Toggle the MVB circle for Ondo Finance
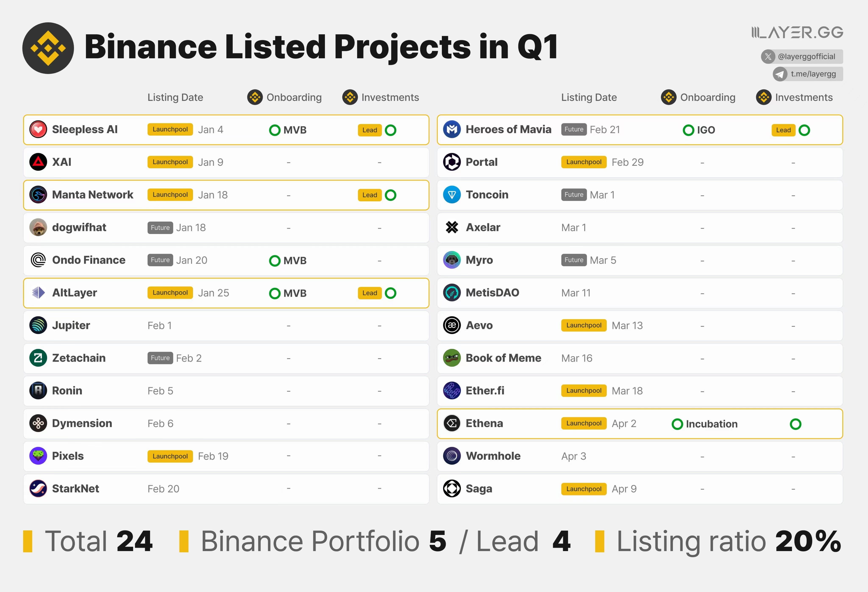Image resolution: width=868 pixels, height=592 pixels. coord(275,260)
